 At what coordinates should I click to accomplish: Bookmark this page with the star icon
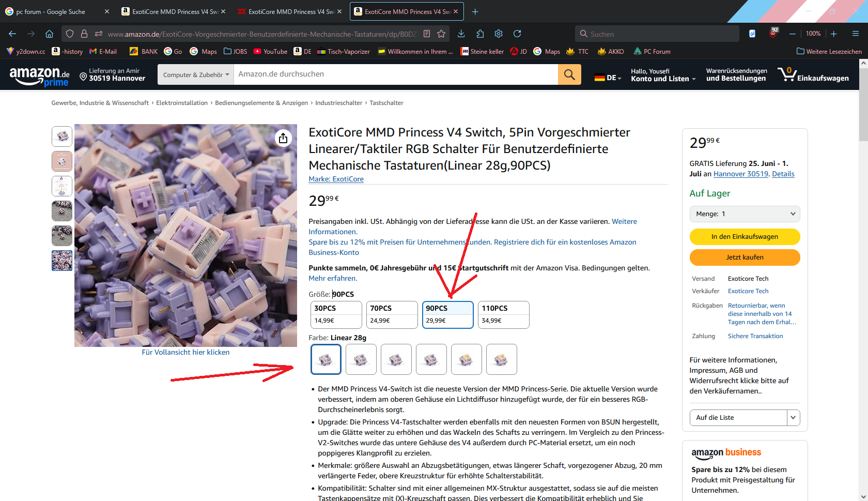click(441, 34)
